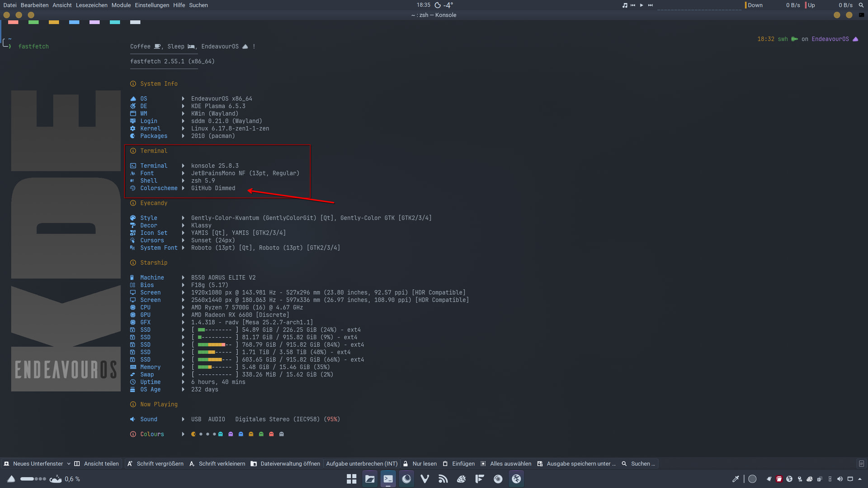Click the color picker eyedropper in the system tray
Image resolution: width=868 pixels, height=488 pixels.
[x=736, y=479]
